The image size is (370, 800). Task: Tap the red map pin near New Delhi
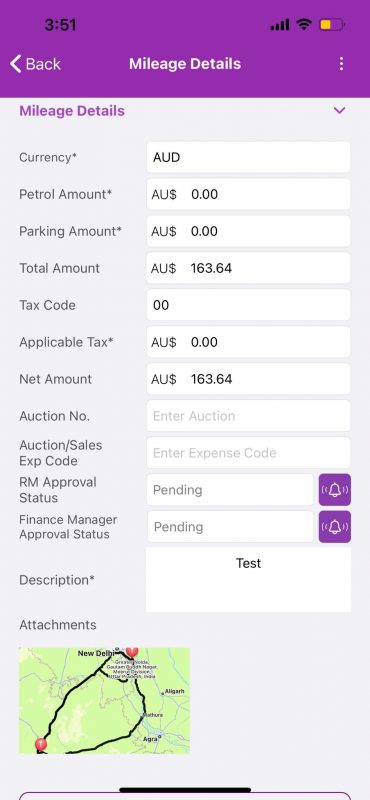132,652
